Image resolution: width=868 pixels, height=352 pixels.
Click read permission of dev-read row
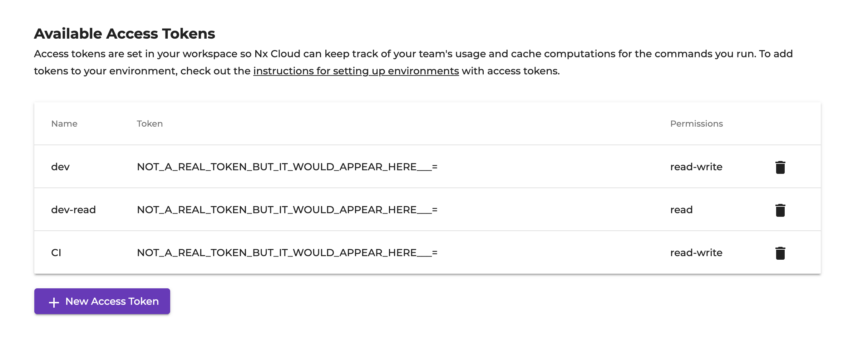tap(681, 210)
